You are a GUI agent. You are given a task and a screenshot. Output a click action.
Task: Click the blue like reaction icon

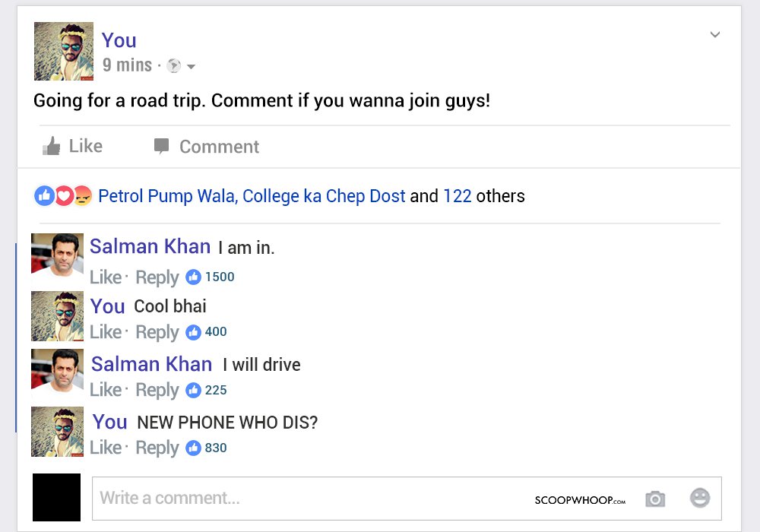(x=44, y=196)
